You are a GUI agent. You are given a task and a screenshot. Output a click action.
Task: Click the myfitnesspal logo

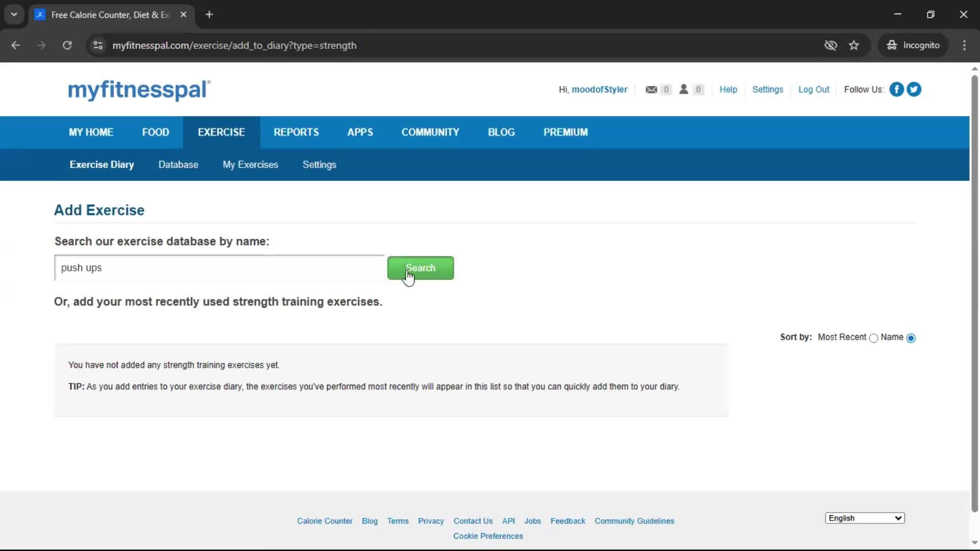click(139, 90)
